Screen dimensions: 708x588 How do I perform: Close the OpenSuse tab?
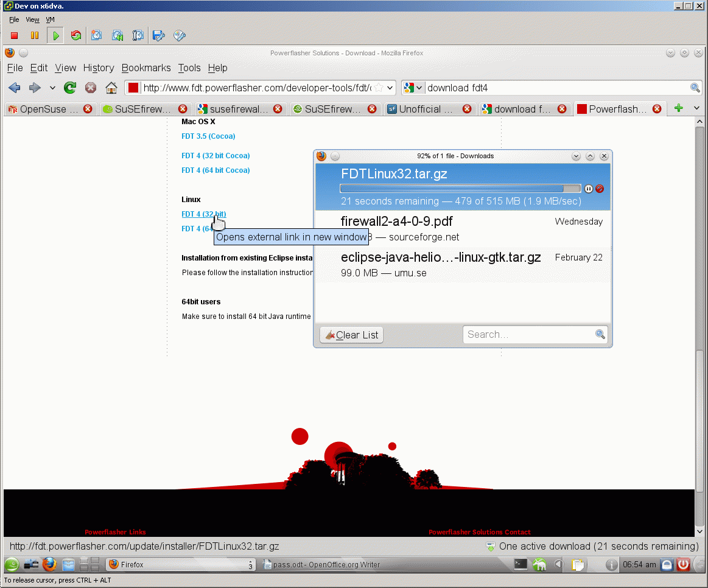pyautogui.click(x=88, y=109)
